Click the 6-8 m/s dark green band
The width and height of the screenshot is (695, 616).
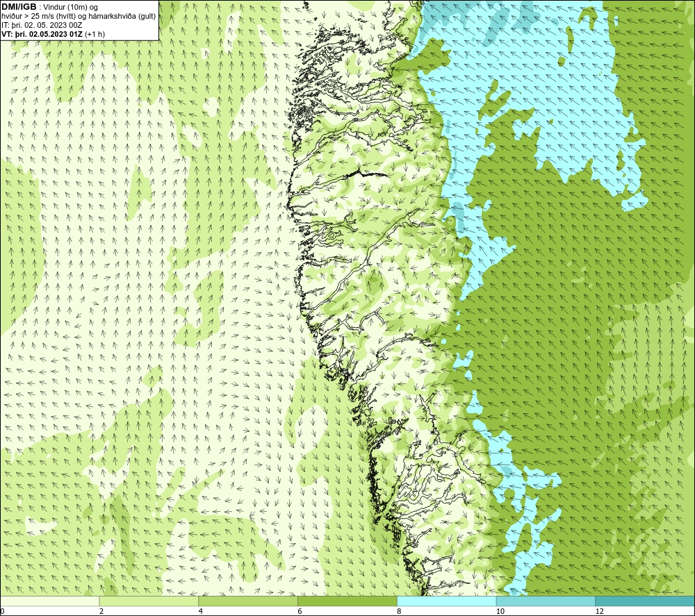tap(347, 601)
